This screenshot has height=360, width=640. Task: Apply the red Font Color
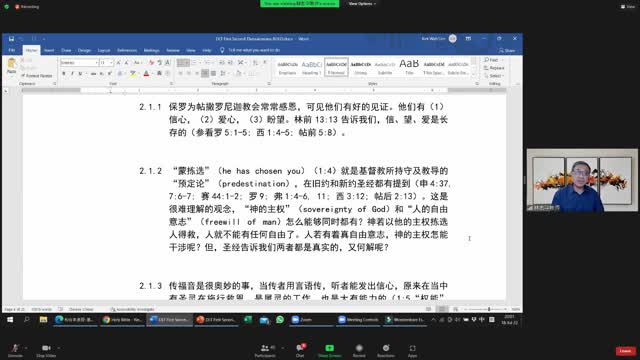146,73
